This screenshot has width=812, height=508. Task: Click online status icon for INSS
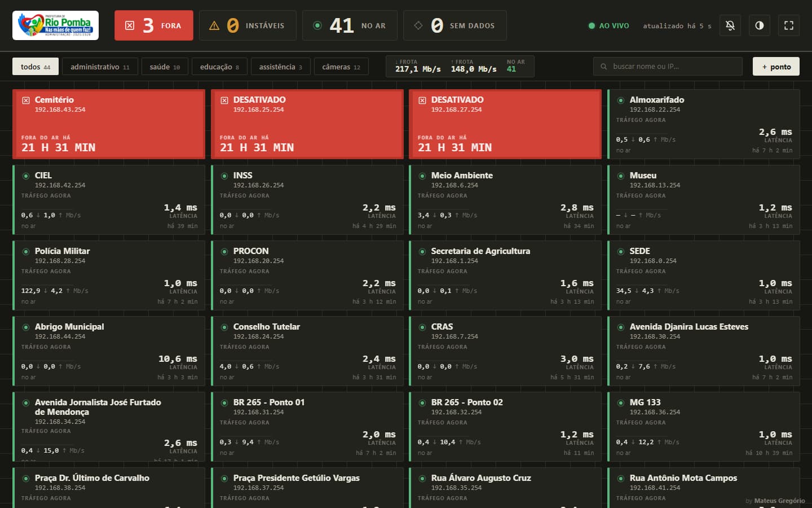224,176
